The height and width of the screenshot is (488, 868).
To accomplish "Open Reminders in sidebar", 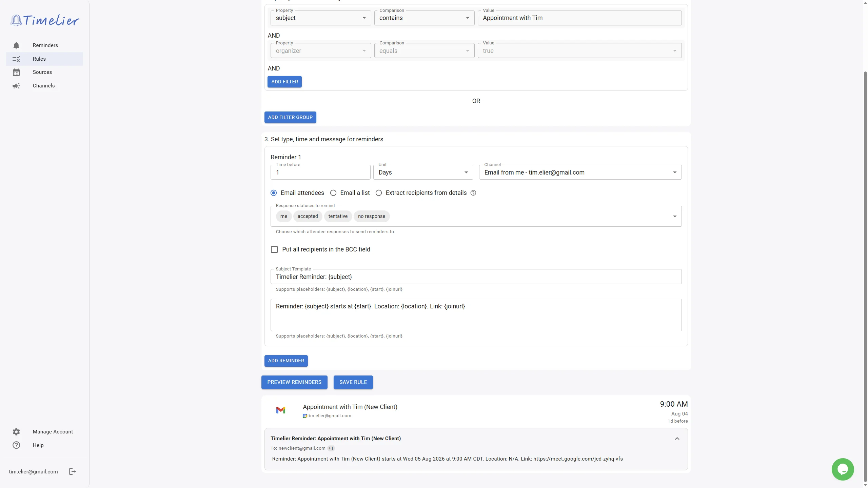I will 44,45.
